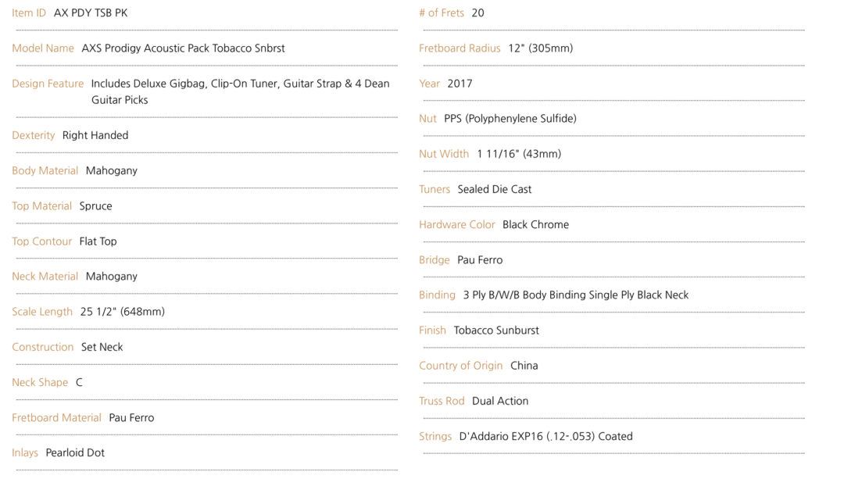
Task: Click the Fretboard Material label
Action: click(x=56, y=418)
